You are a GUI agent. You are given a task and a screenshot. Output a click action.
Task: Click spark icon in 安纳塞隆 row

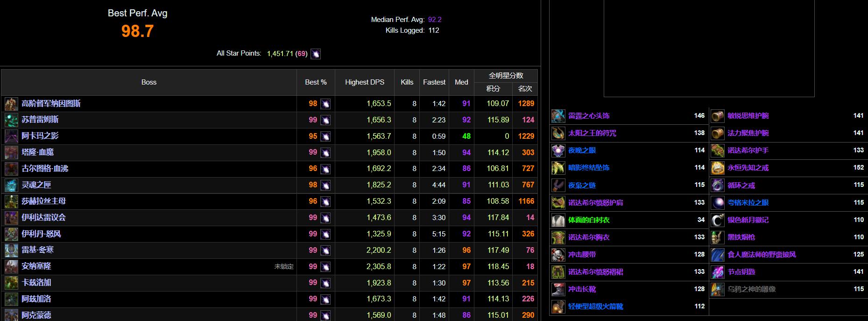click(325, 267)
